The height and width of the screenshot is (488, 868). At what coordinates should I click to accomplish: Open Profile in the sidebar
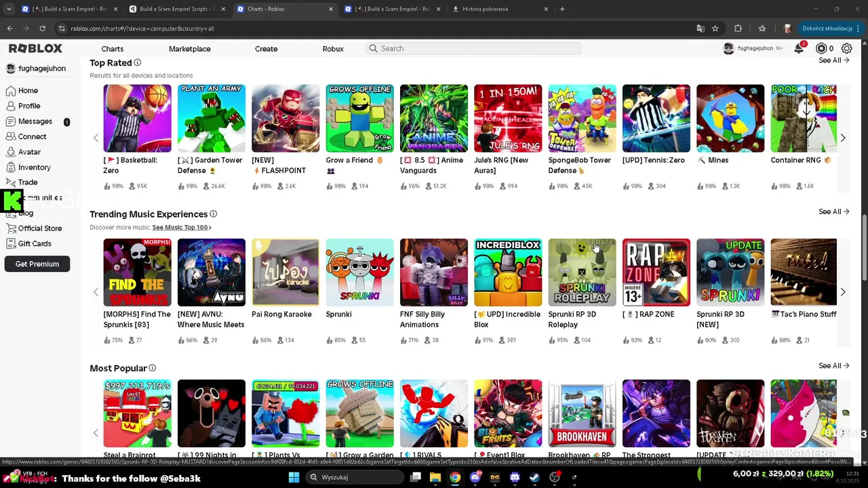(x=23, y=106)
